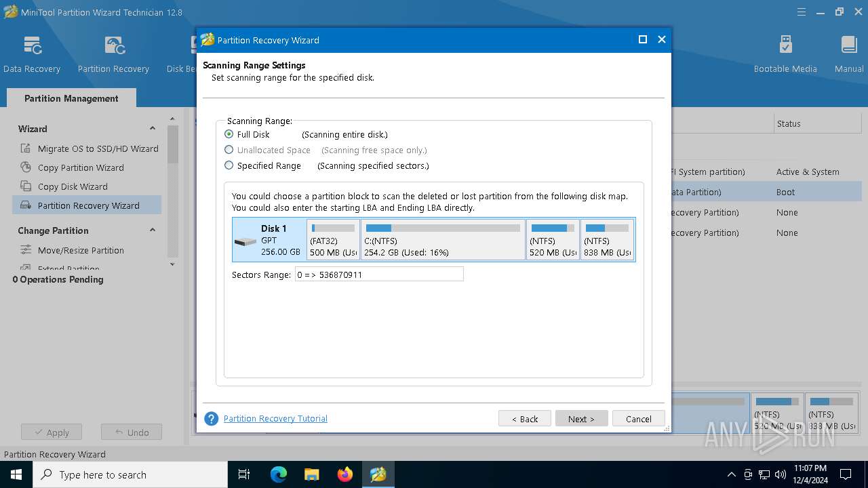868x488 pixels.
Task: Click Move/Resize Partition icon
Action: (26, 250)
